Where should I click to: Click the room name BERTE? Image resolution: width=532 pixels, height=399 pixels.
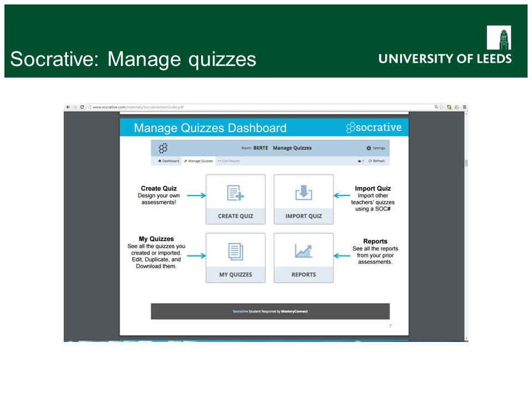[x=260, y=148]
